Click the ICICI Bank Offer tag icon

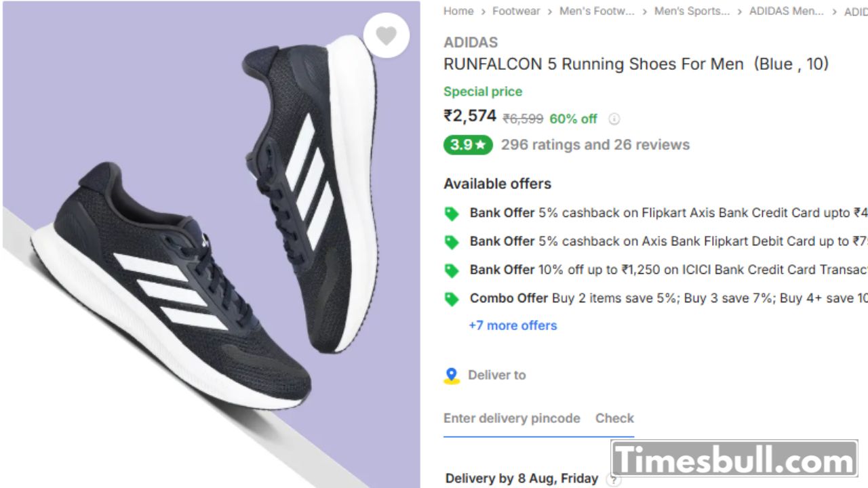(x=452, y=270)
